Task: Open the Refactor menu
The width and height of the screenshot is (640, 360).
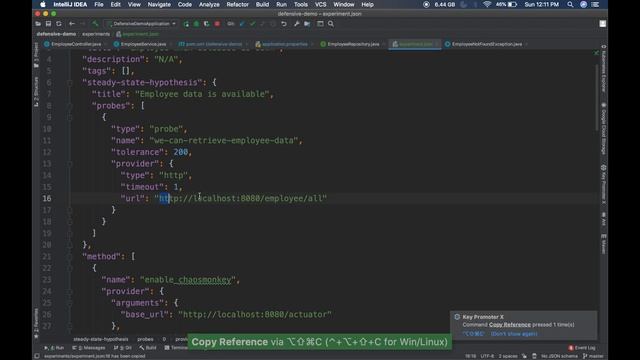Action: [x=238, y=4]
